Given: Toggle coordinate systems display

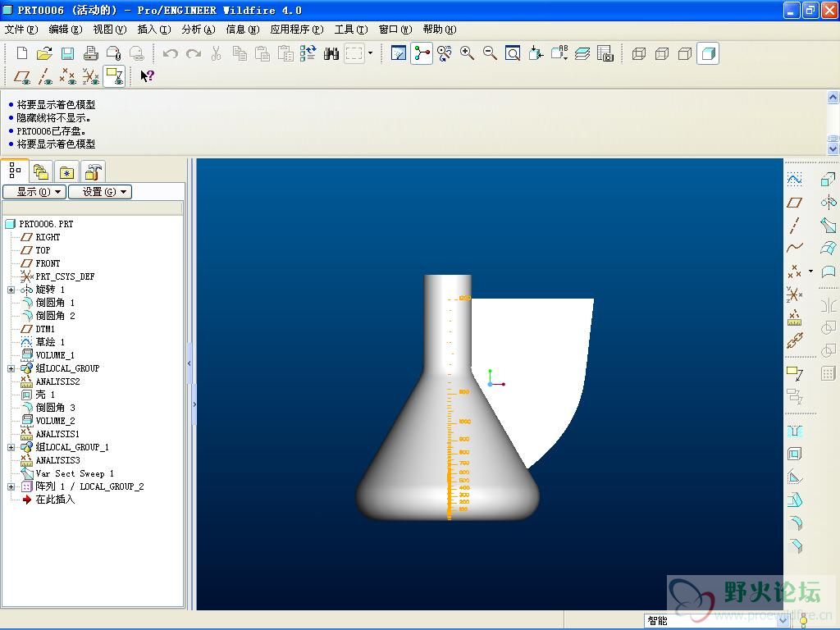Looking at the screenshot, I should point(90,76).
